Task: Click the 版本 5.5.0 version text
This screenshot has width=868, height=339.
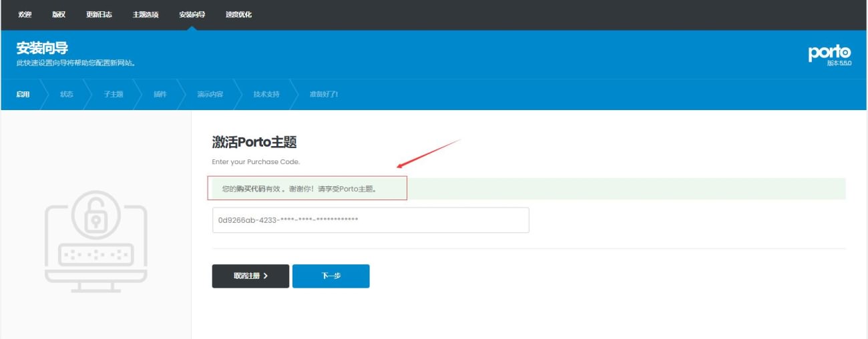Action: pos(839,63)
